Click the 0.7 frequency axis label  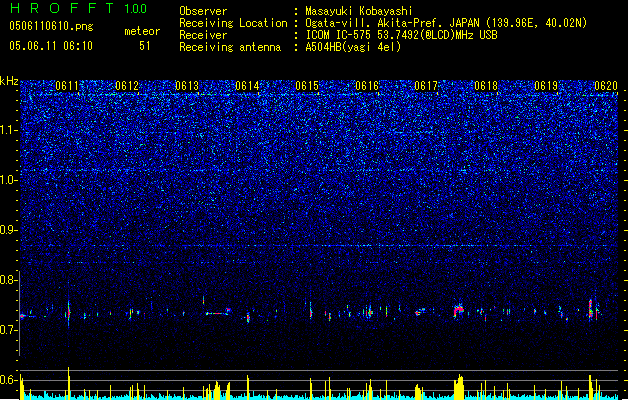[8, 330]
